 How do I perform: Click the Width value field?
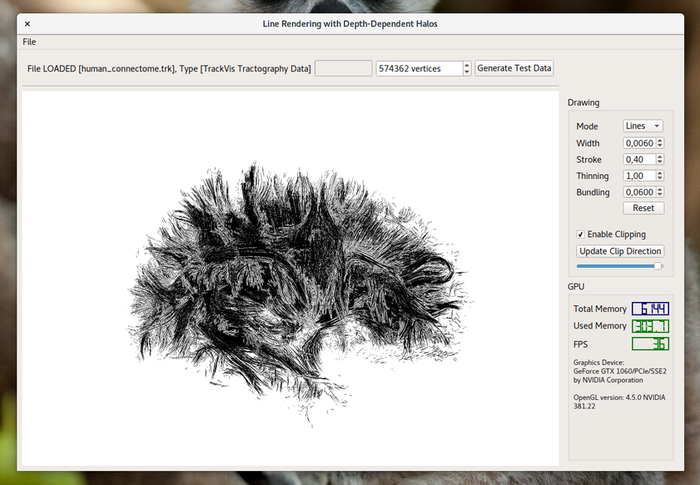[638, 143]
